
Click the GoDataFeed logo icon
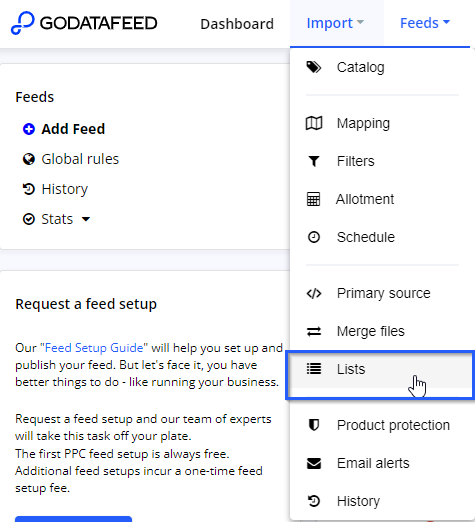pos(22,23)
